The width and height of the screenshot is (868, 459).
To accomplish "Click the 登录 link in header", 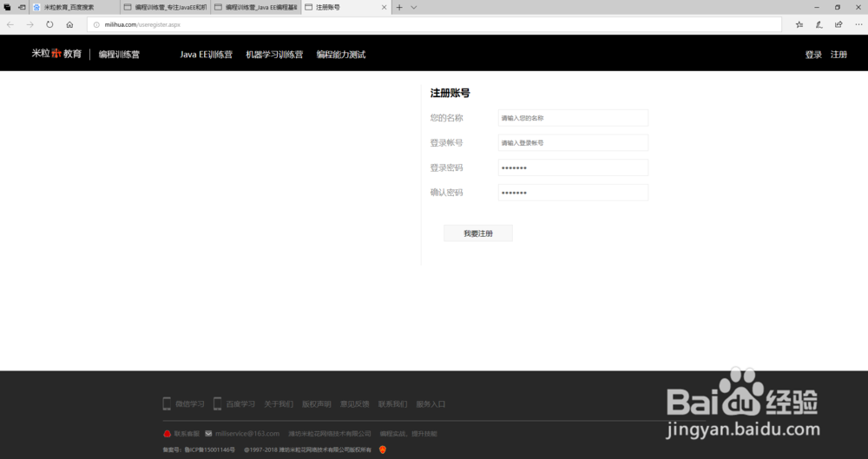I will click(813, 55).
